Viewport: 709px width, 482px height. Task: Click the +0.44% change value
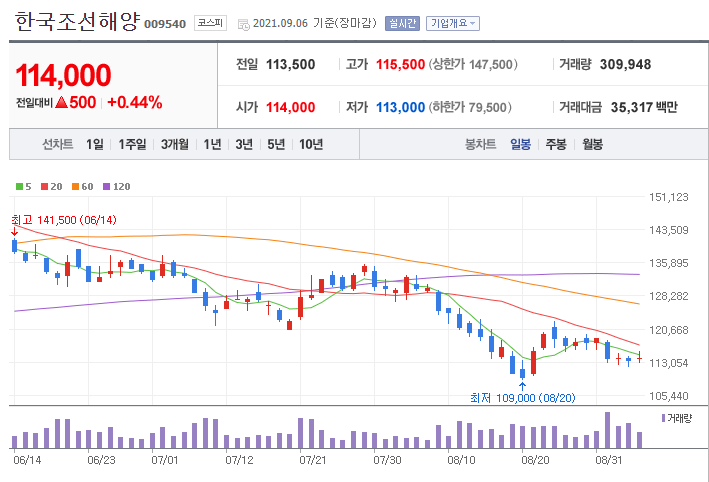(135, 103)
